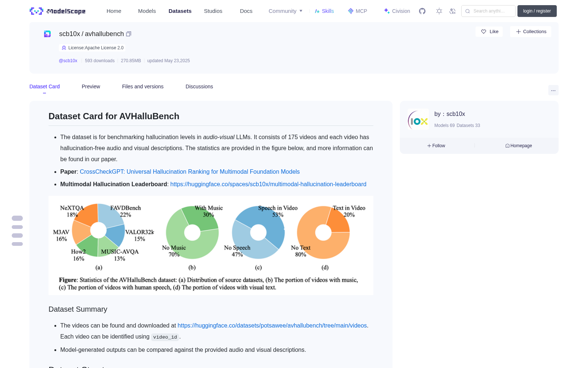Click 'Dataset Card for AVHalluBench' heading
Image resolution: width=588 pixels, height=368 pixels.
point(114,116)
